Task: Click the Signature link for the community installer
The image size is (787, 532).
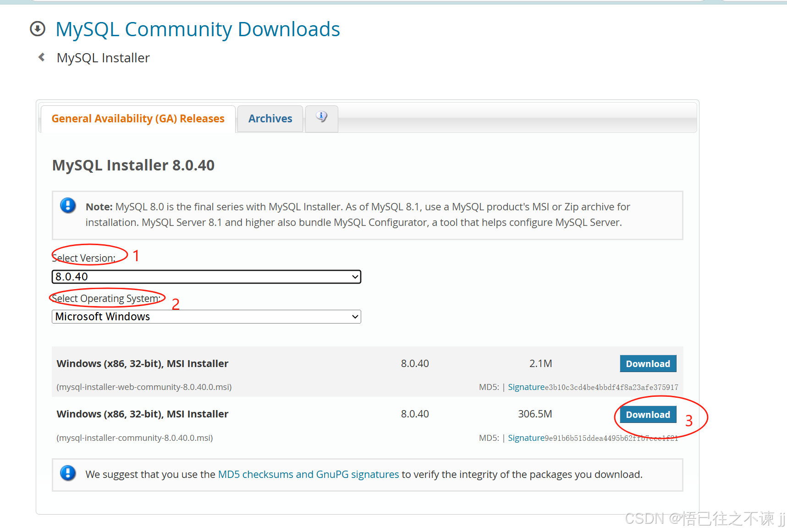Action: pos(526,438)
